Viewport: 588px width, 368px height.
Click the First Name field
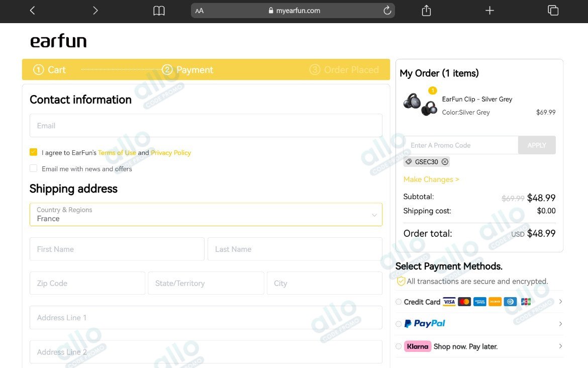pos(117,249)
